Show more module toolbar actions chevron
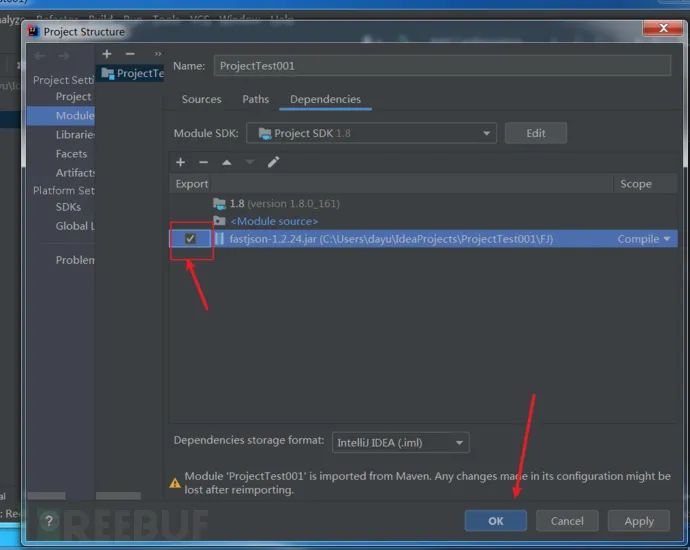The height and width of the screenshot is (550, 690). (158, 54)
